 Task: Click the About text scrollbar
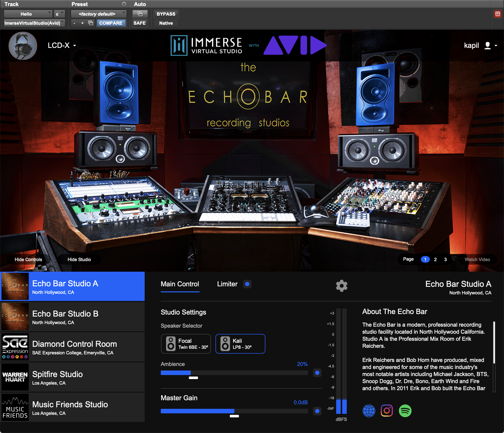494,342
